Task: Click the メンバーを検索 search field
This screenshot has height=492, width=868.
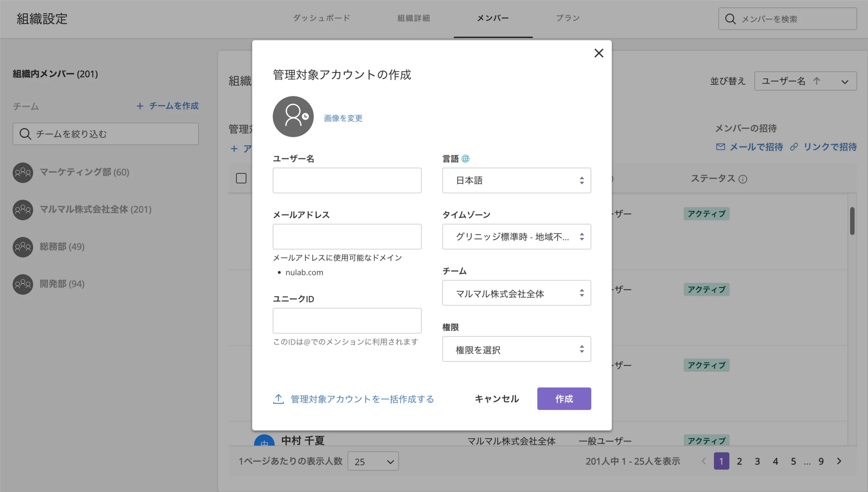Action: tap(787, 19)
